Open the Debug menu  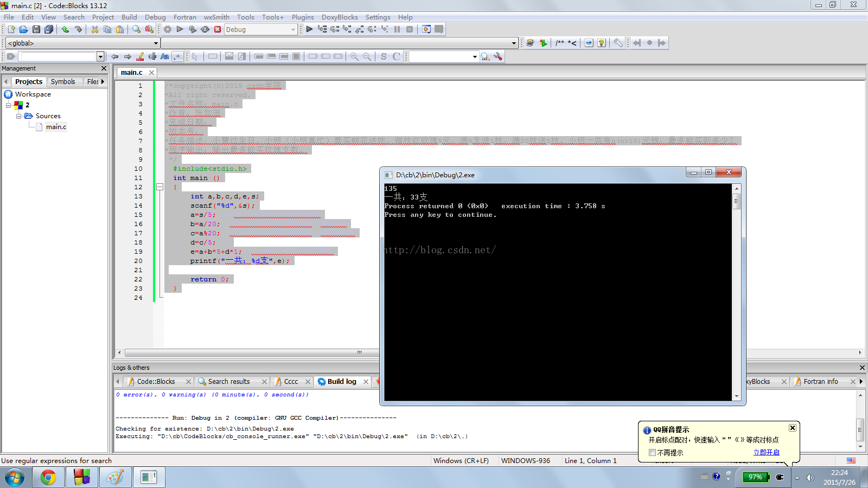point(155,17)
